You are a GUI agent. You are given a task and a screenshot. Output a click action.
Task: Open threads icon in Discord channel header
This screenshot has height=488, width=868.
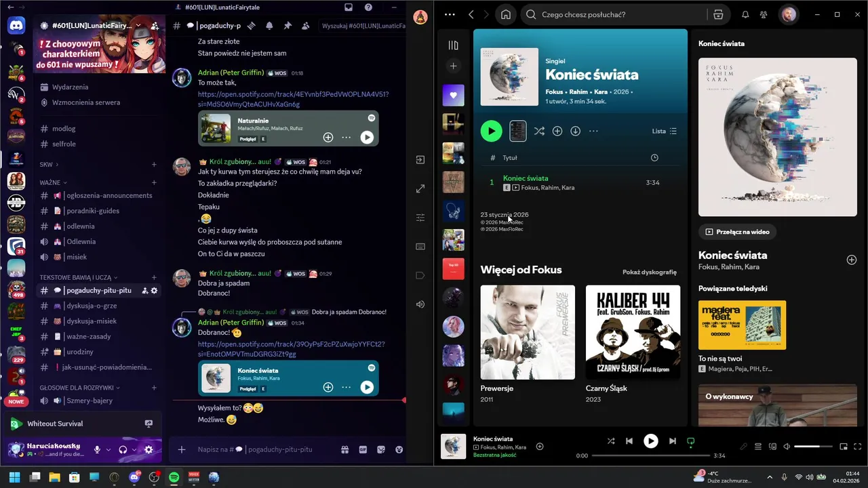coord(252,26)
